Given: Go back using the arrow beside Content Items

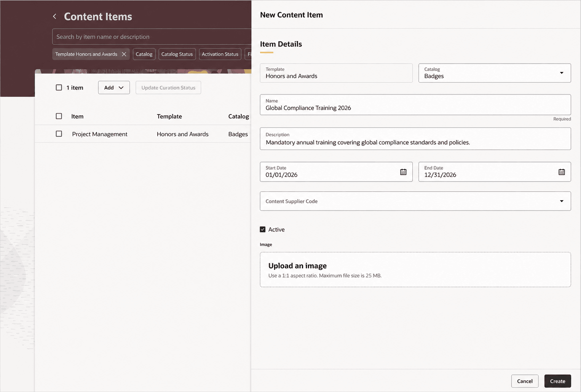Looking at the screenshot, I should pos(54,16).
